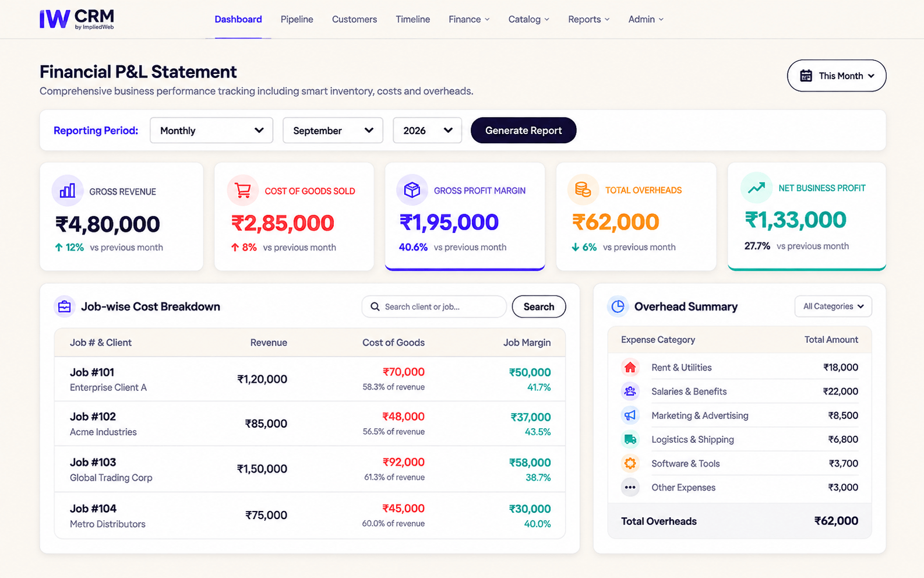This screenshot has width=924, height=578.
Task: Click the ₹37,000 margin for Job #102
Action: coord(530,417)
